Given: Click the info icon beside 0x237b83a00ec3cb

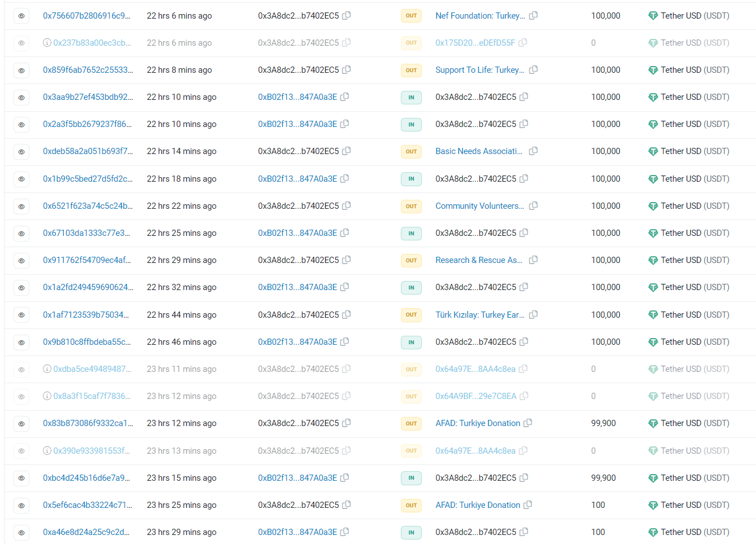Looking at the screenshot, I should [x=47, y=43].
